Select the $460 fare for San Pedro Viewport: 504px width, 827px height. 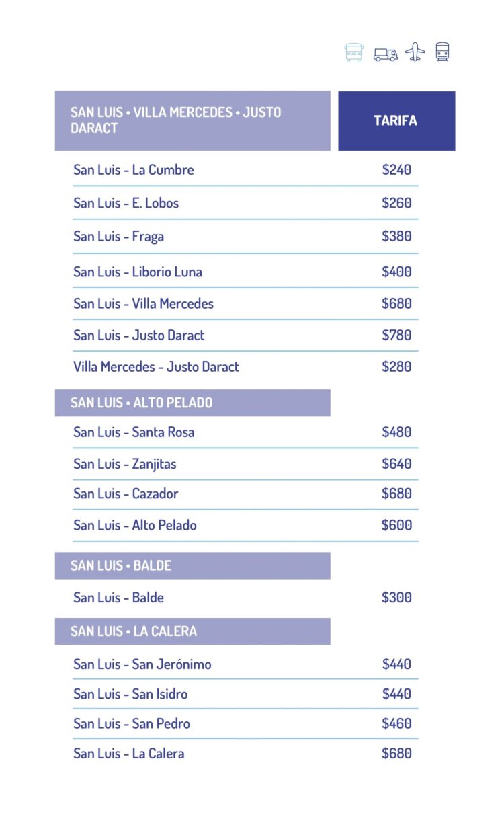[x=396, y=724]
